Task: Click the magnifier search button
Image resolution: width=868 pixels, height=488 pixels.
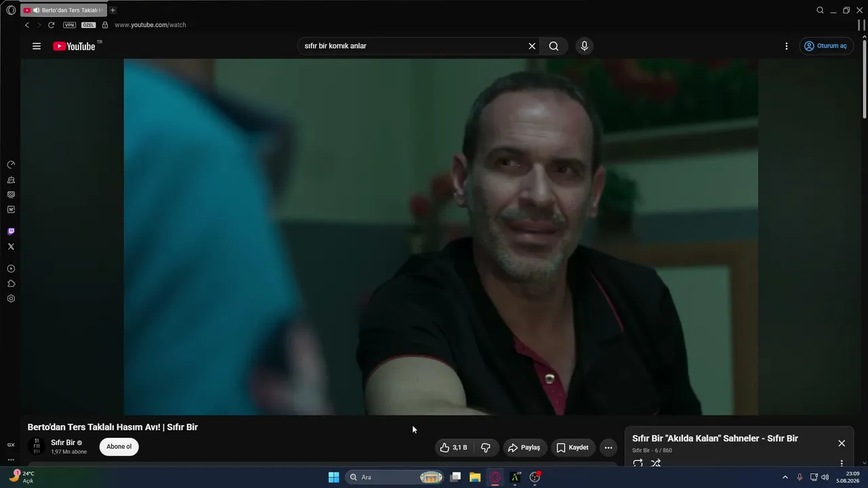Action: click(554, 46)
